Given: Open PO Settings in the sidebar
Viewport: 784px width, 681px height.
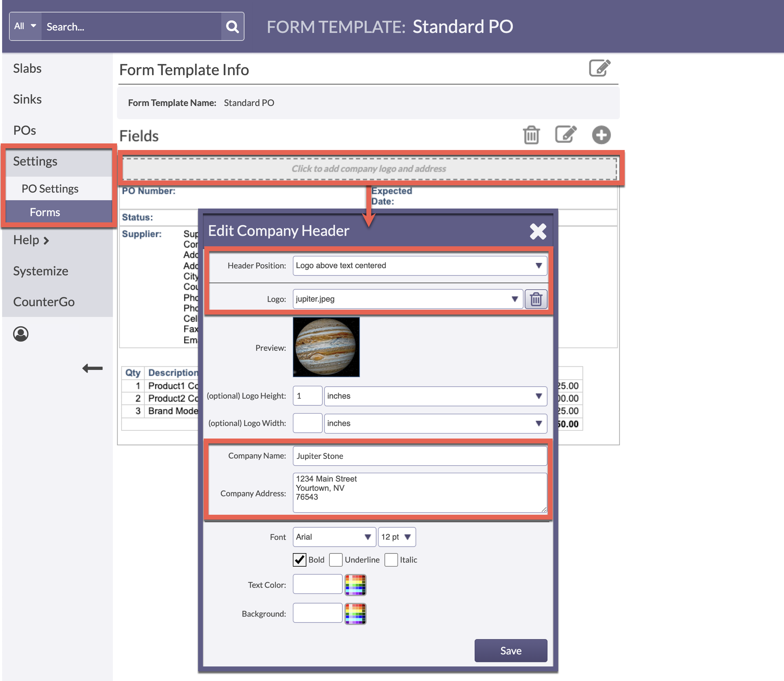Looking at the screenshot, I should tap(50, 188).
